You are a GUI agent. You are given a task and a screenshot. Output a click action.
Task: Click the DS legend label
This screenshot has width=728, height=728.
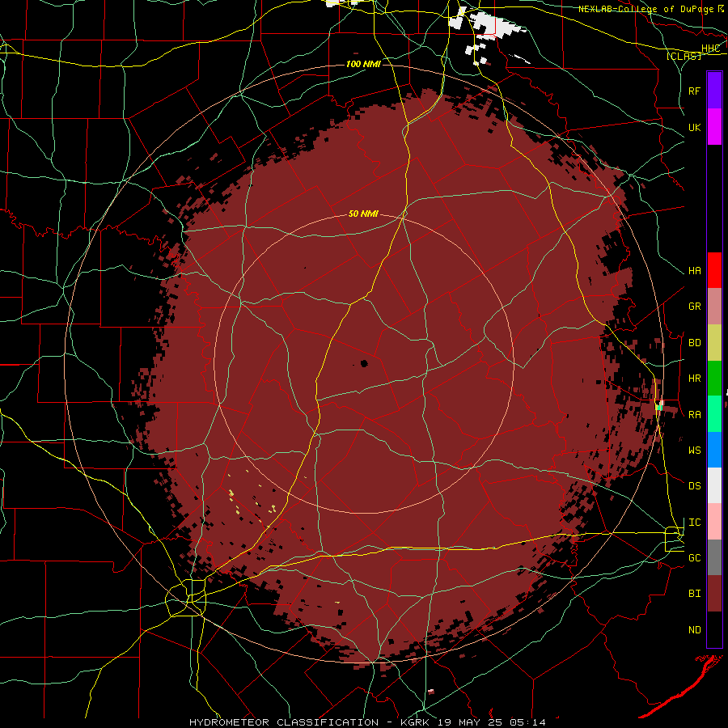click(x=694, y=486)
